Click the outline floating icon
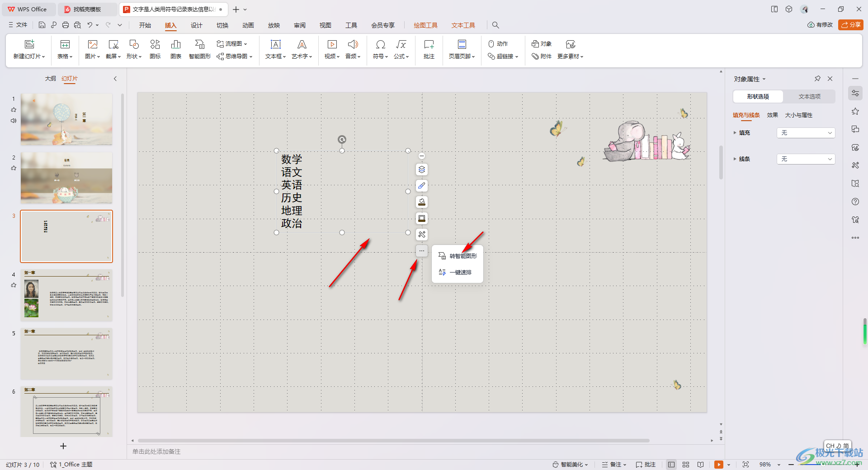The height and width of the screenshot is (470, 868). 422,218
